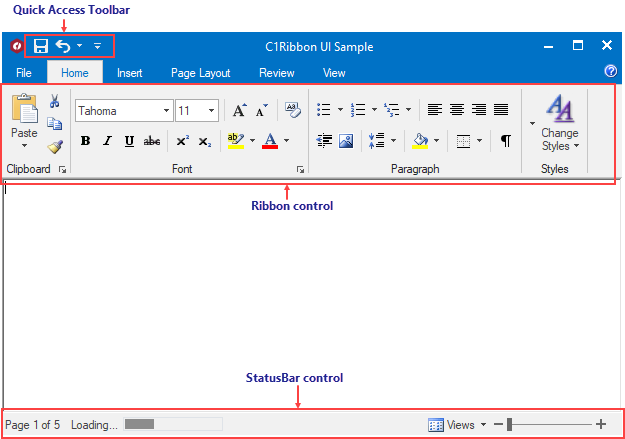Click the Copy icon
The height and width of the screenshot is (439, 625).
click(x=55, y=124)
